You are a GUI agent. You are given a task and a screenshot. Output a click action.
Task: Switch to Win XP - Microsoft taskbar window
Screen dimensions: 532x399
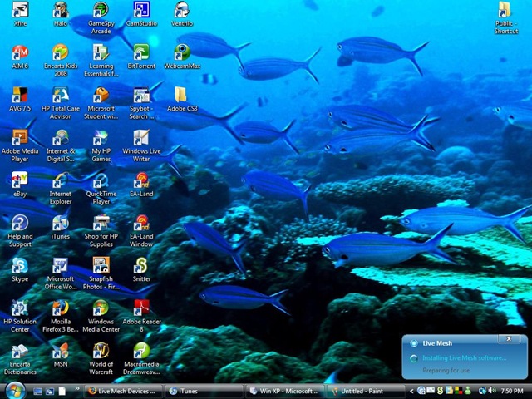tap(283, 392)
